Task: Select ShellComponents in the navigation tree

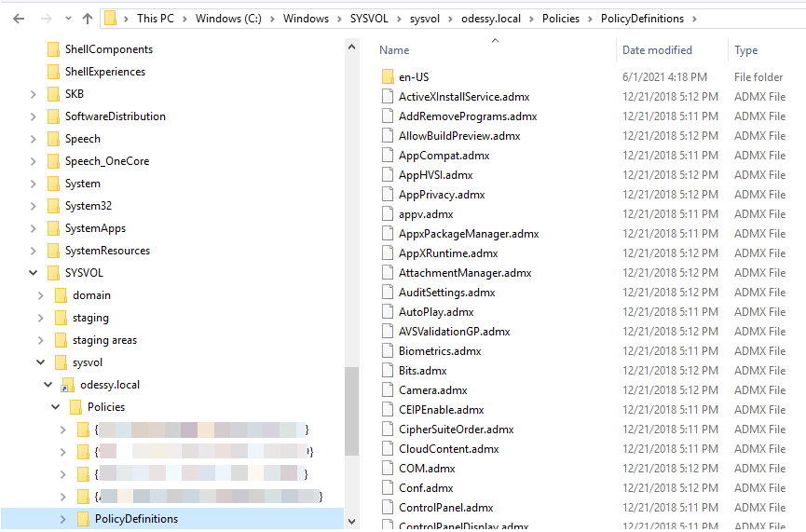Action: (108, 49)
